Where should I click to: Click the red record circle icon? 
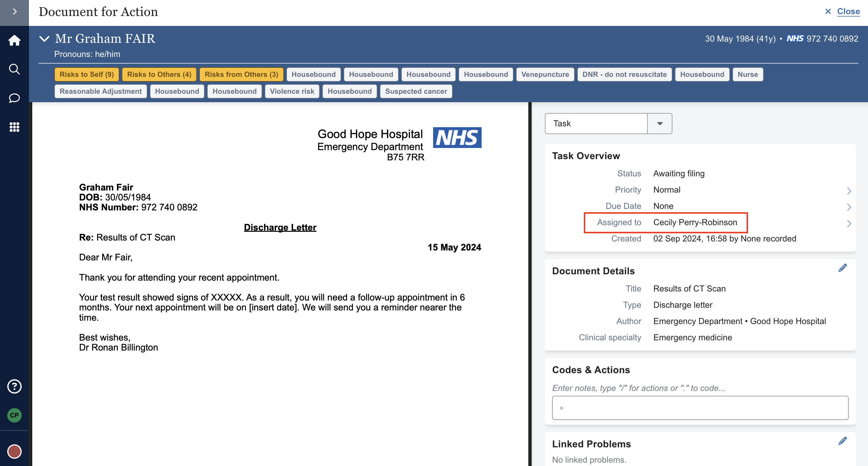14,452
